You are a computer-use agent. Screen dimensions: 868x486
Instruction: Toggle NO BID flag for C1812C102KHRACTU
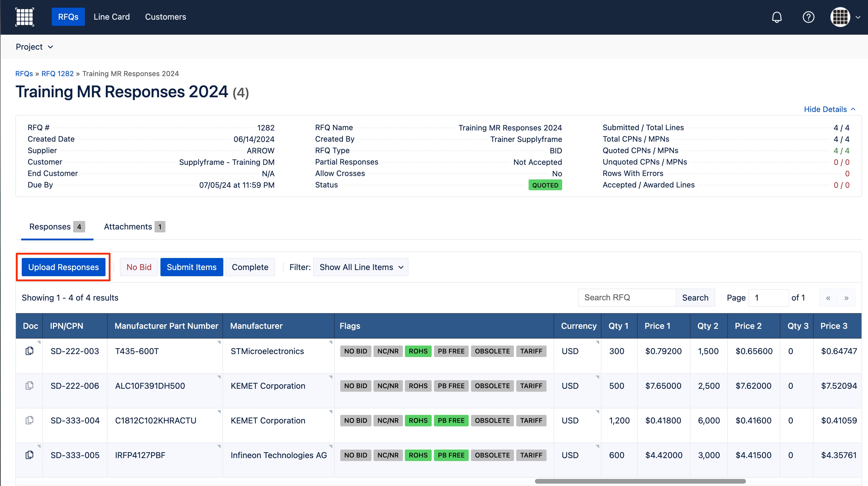coord(356,420)
